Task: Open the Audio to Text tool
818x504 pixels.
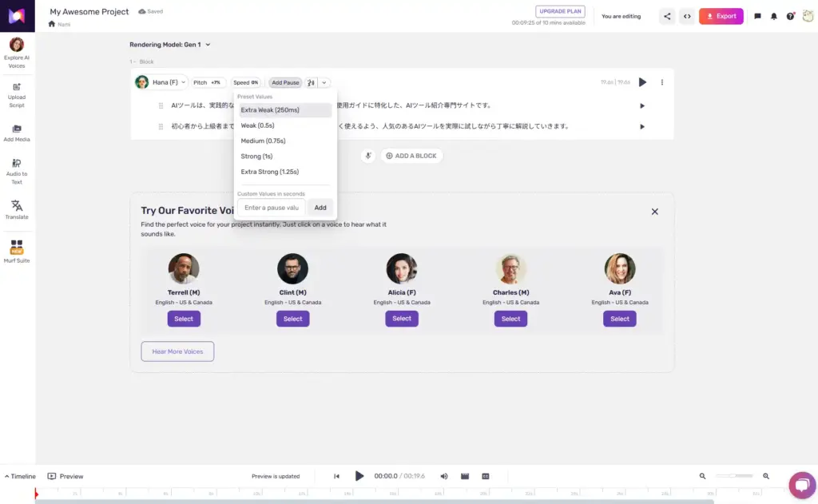Action: tap(17, 172)
